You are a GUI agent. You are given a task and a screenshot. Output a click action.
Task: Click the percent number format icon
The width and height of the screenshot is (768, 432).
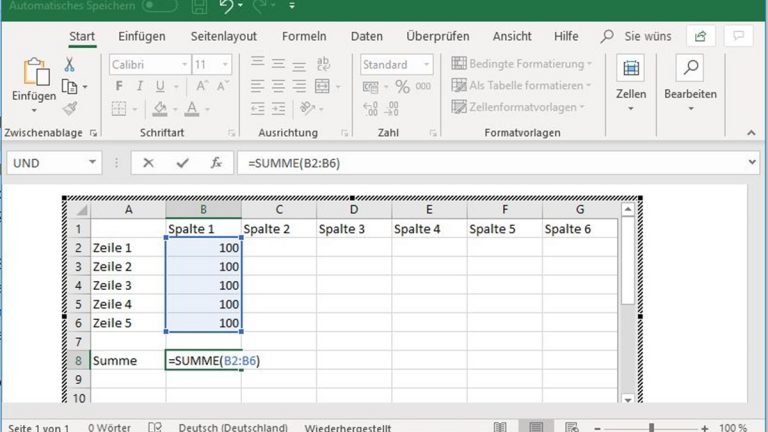pos(402,87)
